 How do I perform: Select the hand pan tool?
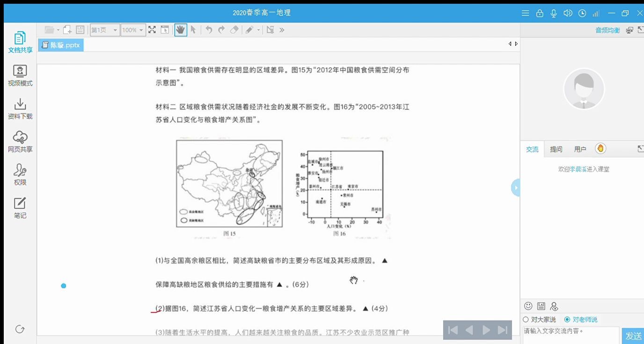[180, 30]
